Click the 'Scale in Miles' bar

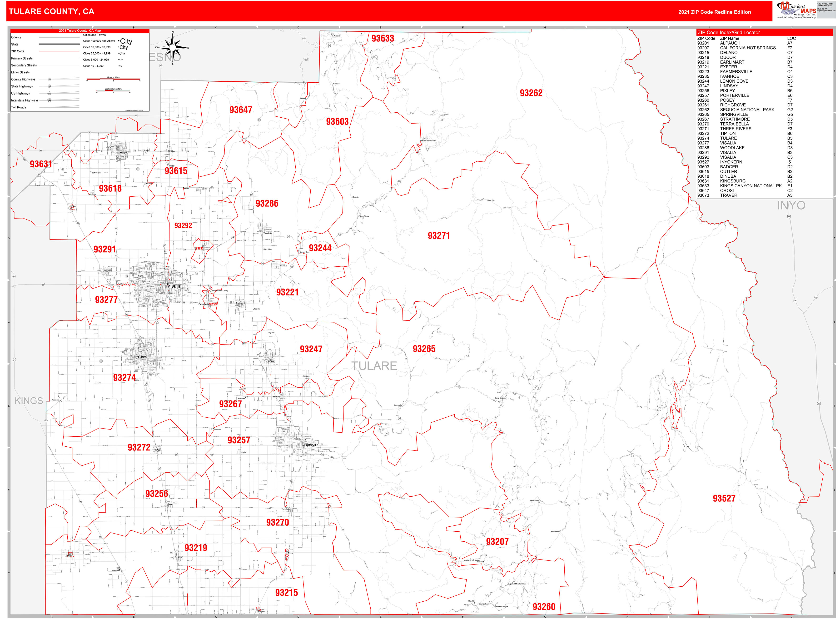[x=113, y=79]
